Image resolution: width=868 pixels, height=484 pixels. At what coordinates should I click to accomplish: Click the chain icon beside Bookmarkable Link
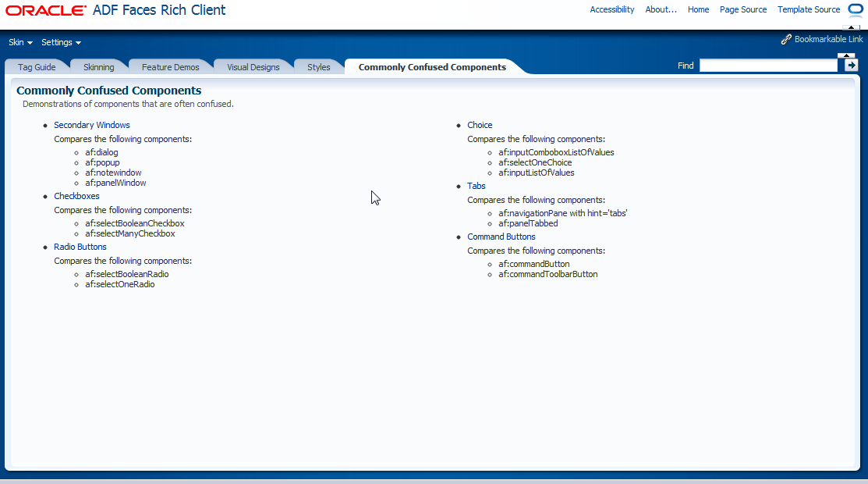point(786,39)
